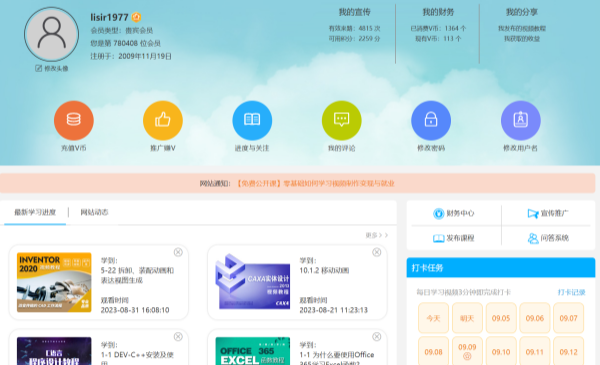The width and height of the screenshot is (600, 365).
Task: Open the 修改密码 lock icon
Action: pos(431,120)
